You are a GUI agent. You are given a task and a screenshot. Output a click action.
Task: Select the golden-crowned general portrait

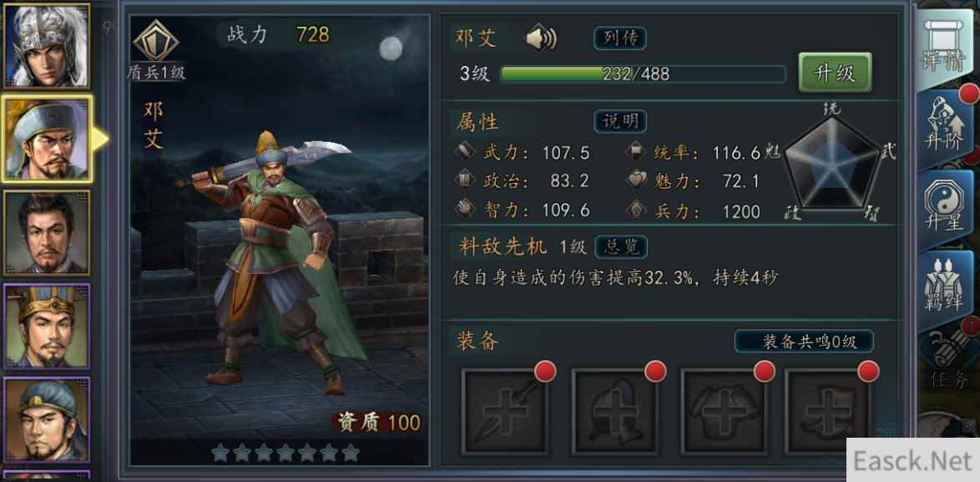pyautogui.click(x=47, y=326)
